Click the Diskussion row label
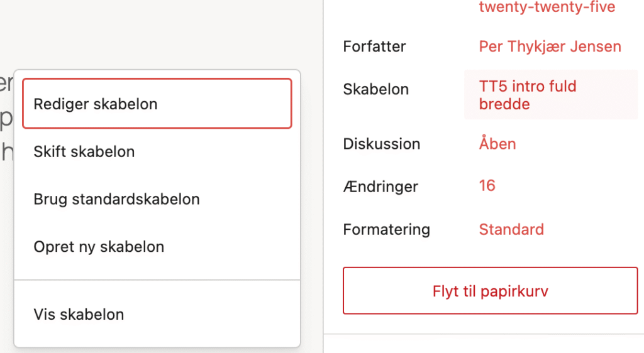Viewport: 644px width, 353px height. pos(381,144)
